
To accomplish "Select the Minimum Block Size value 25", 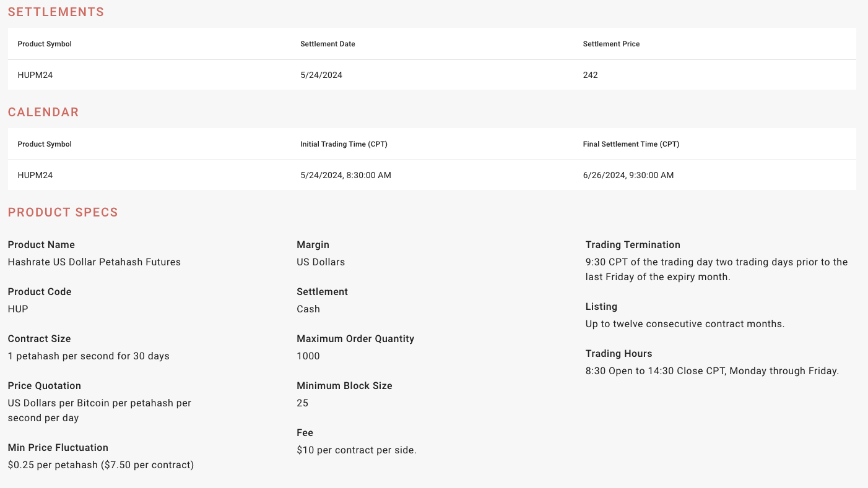I will pyautogui.click(x=302, y=403).
